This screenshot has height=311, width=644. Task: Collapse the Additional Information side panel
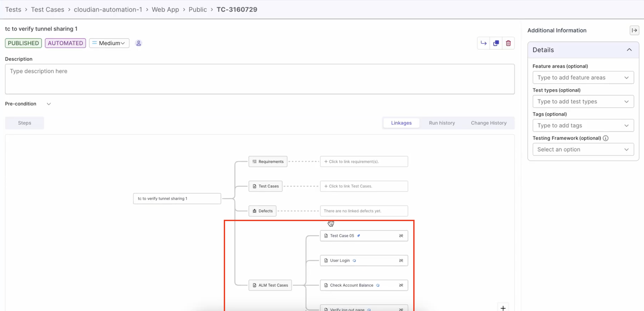(x=634, y=30)
